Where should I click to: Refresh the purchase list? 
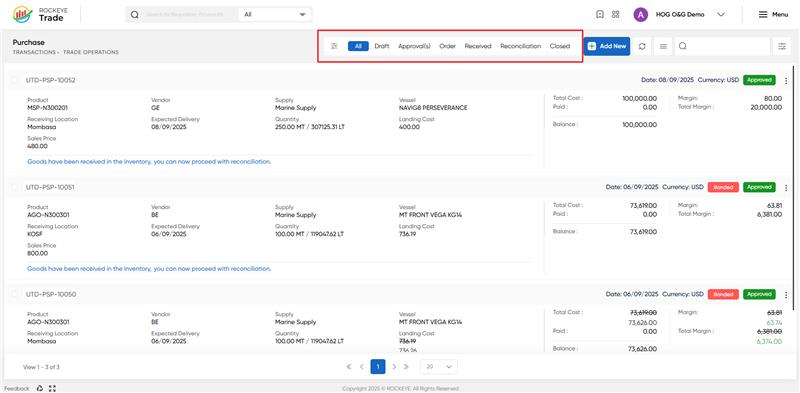tap(642, 46)
